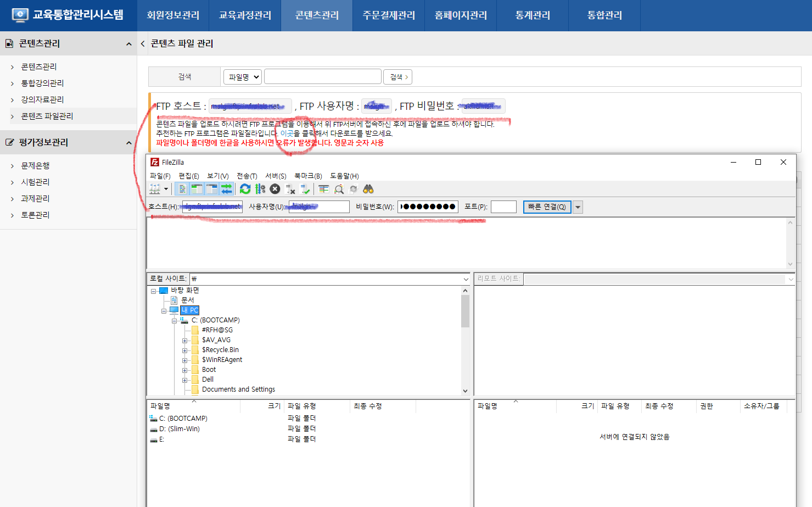
Task: Open the quick connect history dropdown arrow
Action: (x=578, y=207)
